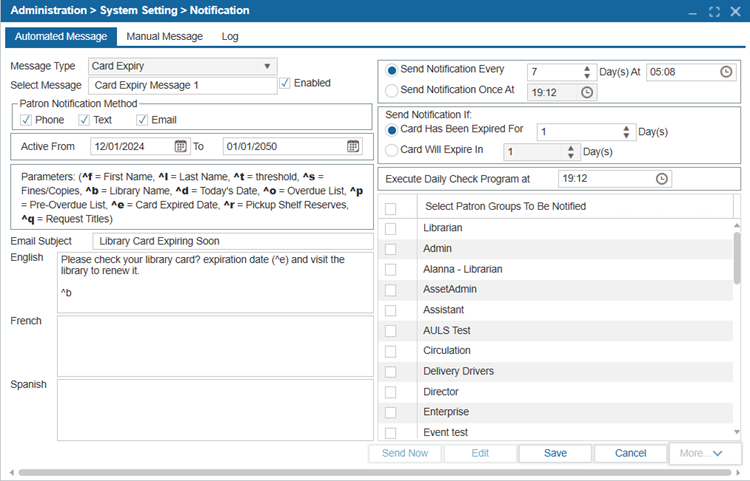Choose Card Will Expire In option
Image resolution: width=750 pixels, height=481 pixels.
[392, 150]
